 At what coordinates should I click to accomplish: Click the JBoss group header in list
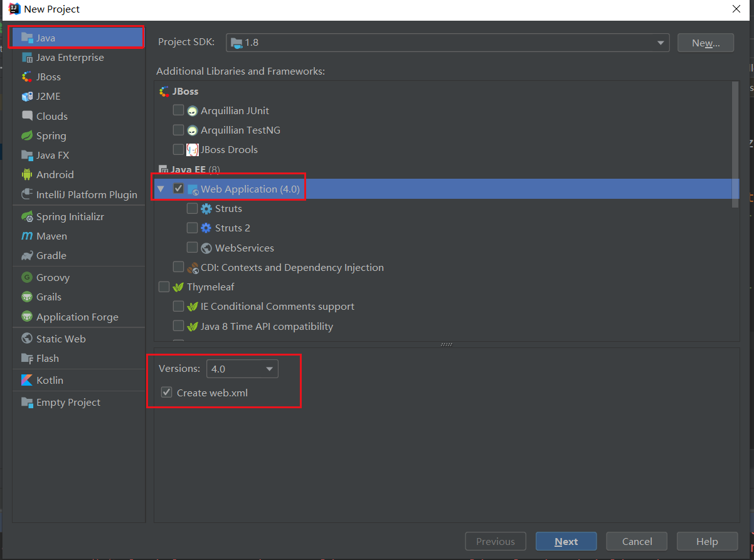pyautogui.click(x=179, y=91)
